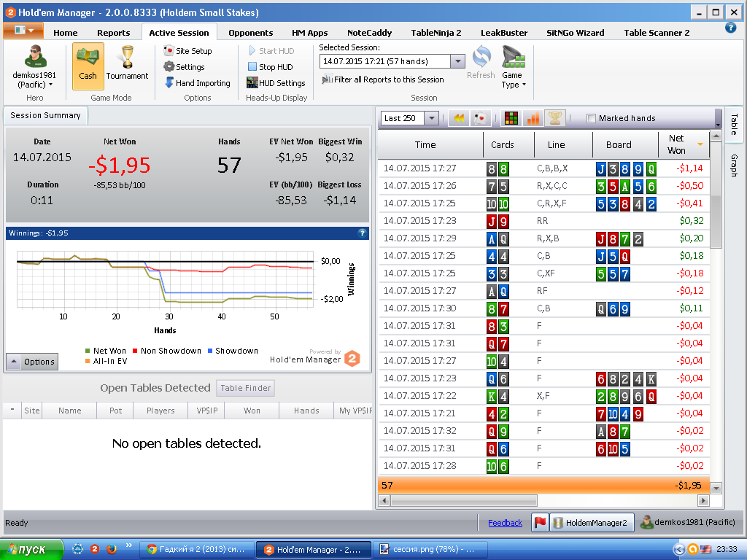
Task: Select the hand row at 14.07.2015 17:30
Action: tap(544, 308)
